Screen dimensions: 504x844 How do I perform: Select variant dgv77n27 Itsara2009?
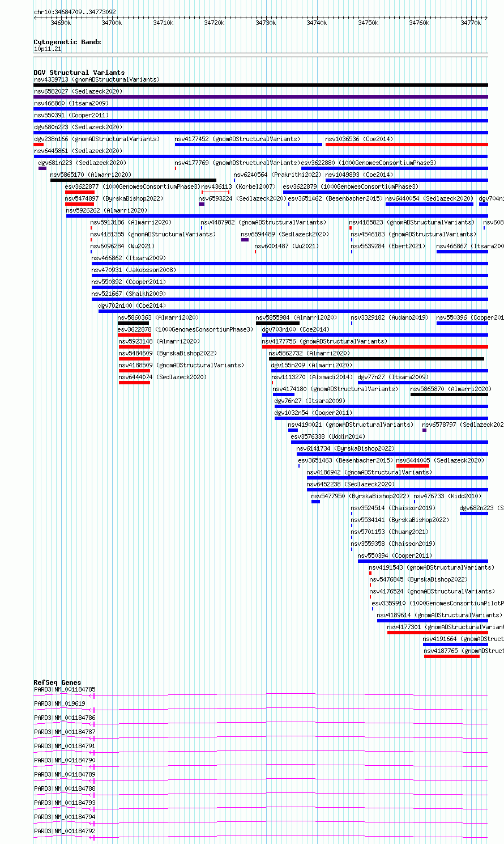click(x=393, y=377)
